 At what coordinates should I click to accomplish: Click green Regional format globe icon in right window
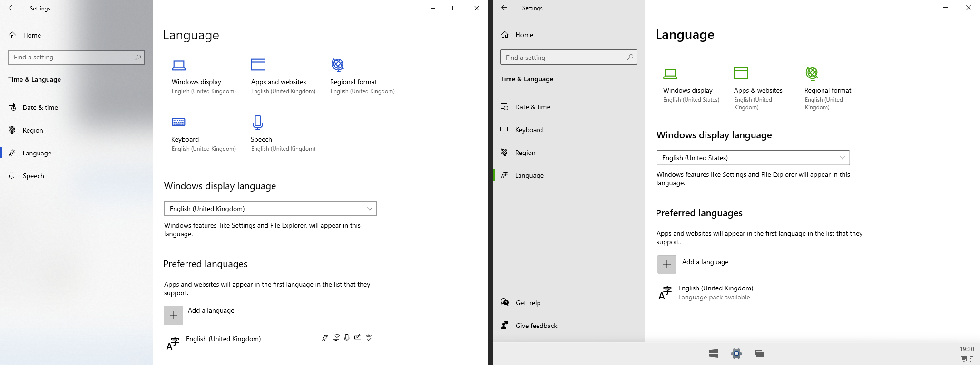812,73
